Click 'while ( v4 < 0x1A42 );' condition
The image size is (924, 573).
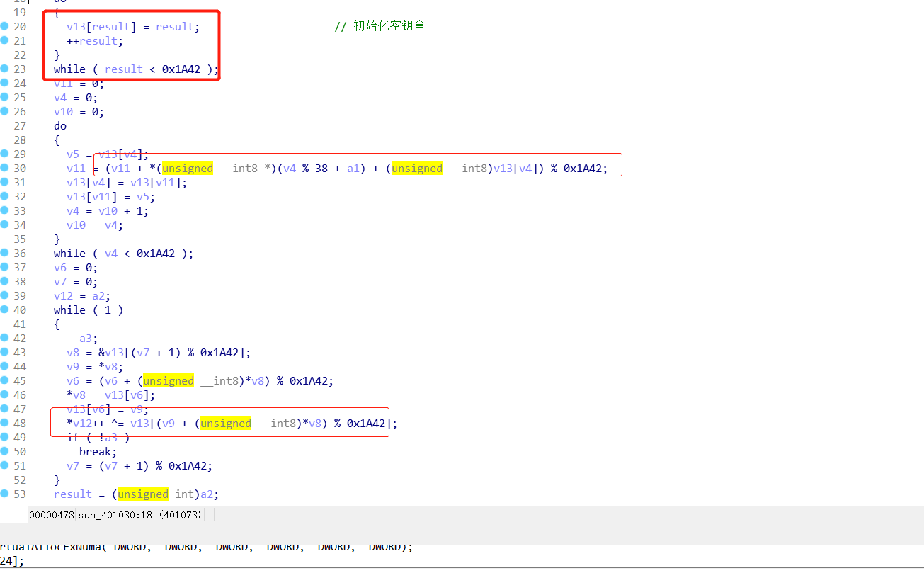tap(123, 254)
